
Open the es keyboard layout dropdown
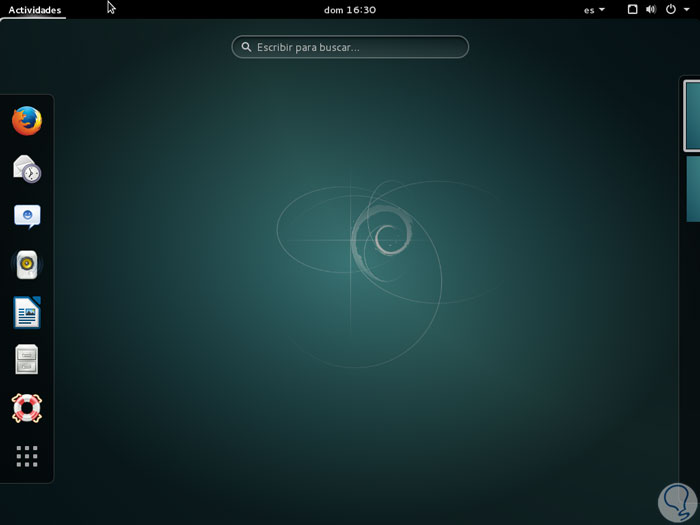click(594, 10)
